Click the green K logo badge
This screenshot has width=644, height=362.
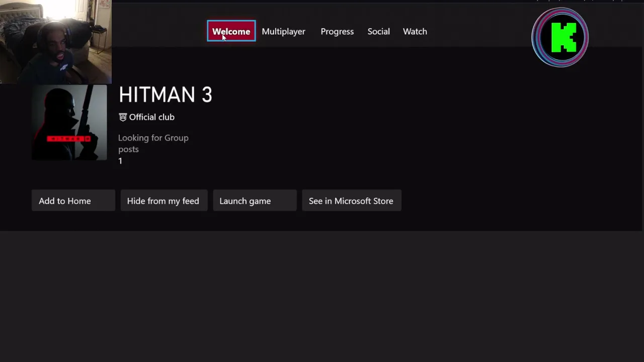(560, 38)
